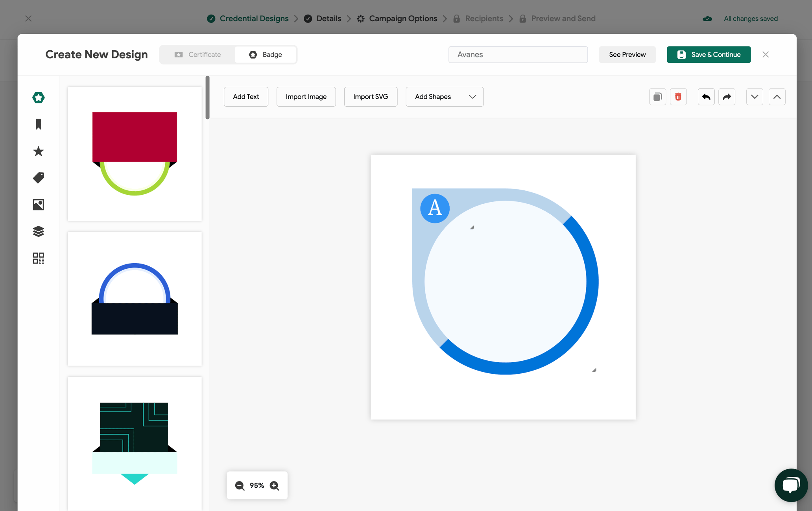Open the badge templates sidebar icon
The width and height of the screenshot is (812, 511).
pyautogui.click(x=38, y=97)
